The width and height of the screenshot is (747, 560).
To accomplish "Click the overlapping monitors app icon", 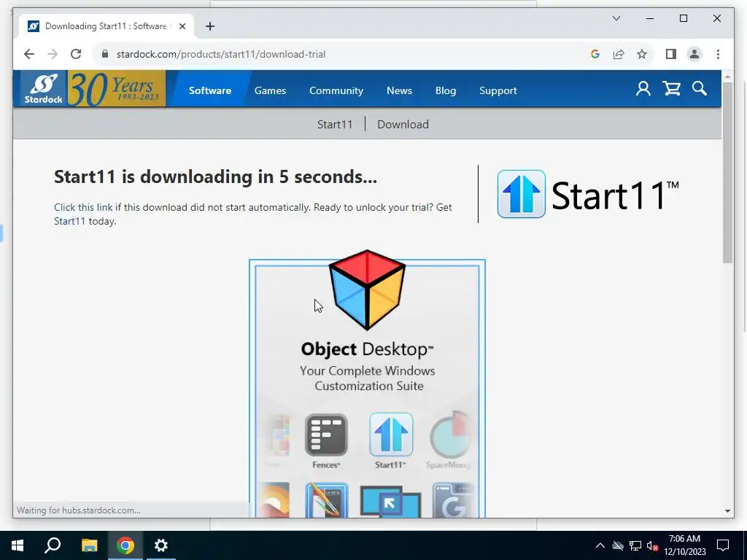I will point(391,501).
